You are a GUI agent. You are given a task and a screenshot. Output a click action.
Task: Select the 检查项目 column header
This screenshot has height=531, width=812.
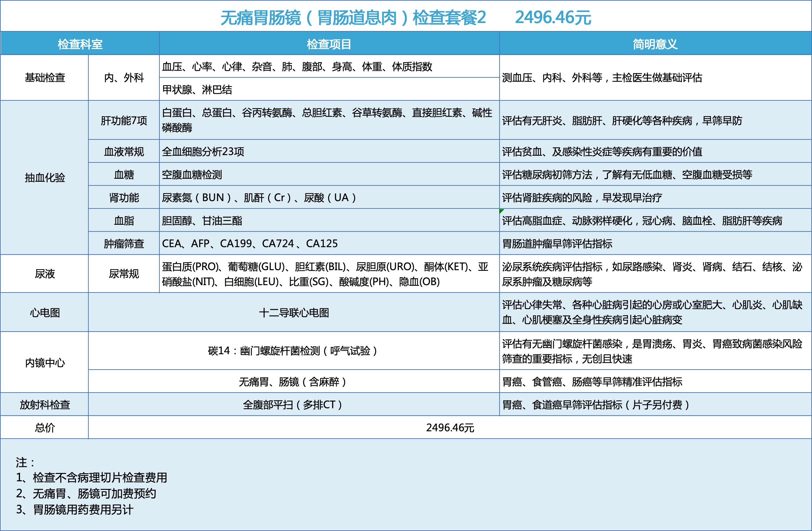coord(329,44)
